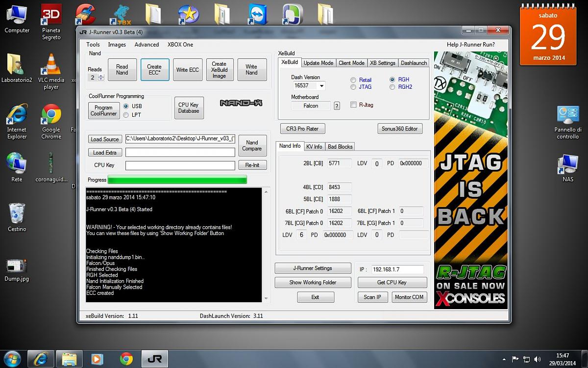Show hidden system tray icons
This screenshot has height=368, width=588.
click(x=504, y=359)
